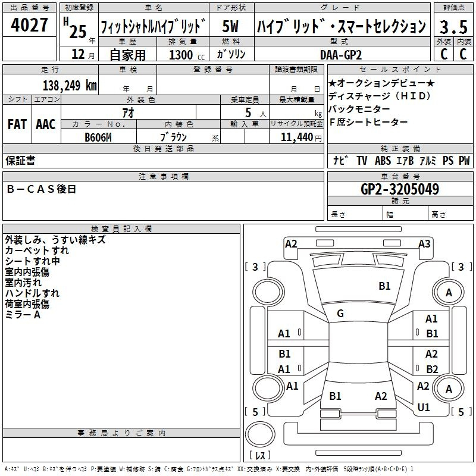476x476 pixels.
Task: Select the FAT shift type cell
Action: pyautogui.click(x=17, y=124)
